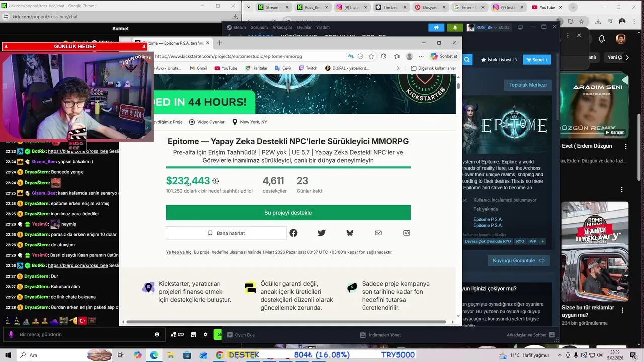Click Bana hatırlat reminder button
Viewport: 644px width, 362px height.
point(226,233)
